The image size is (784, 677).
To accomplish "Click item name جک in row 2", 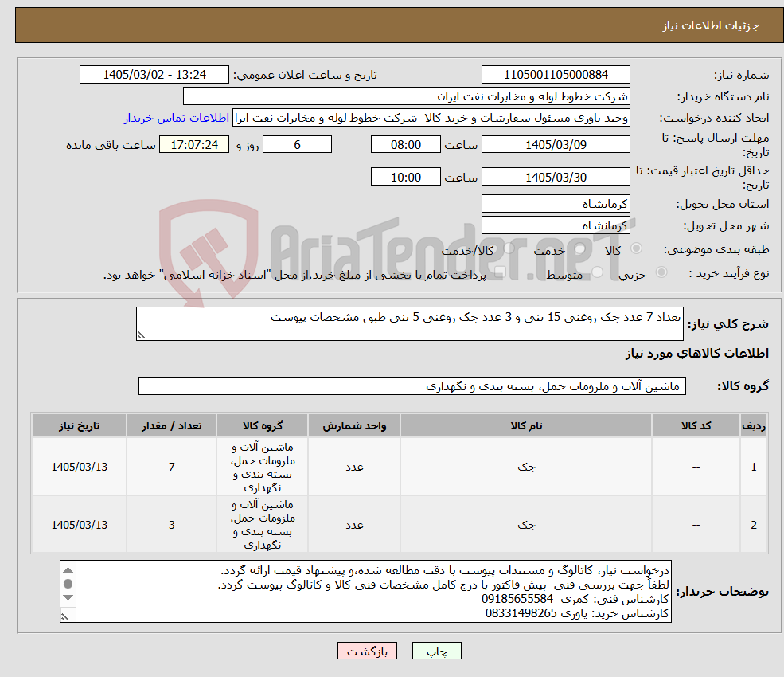I will [x=526, y=524].
